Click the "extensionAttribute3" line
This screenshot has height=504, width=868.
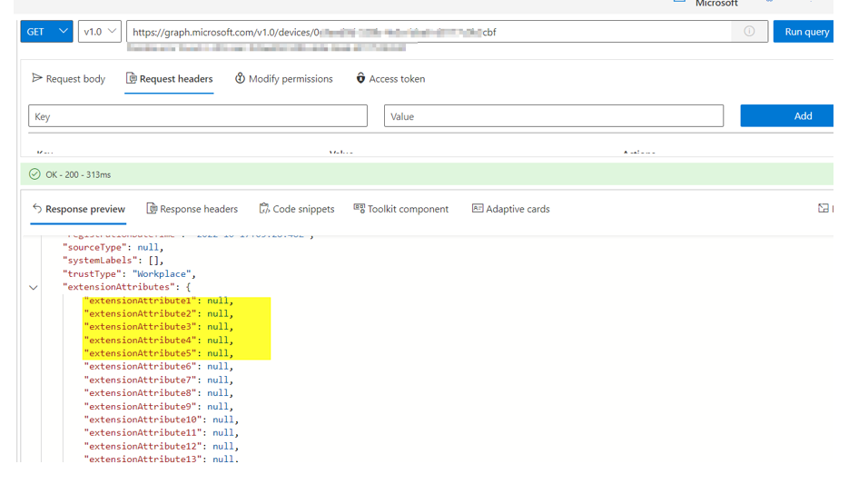point(158,327)
